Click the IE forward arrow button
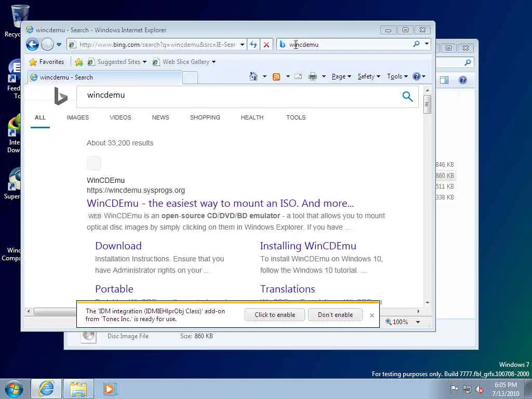 [47, 45]
